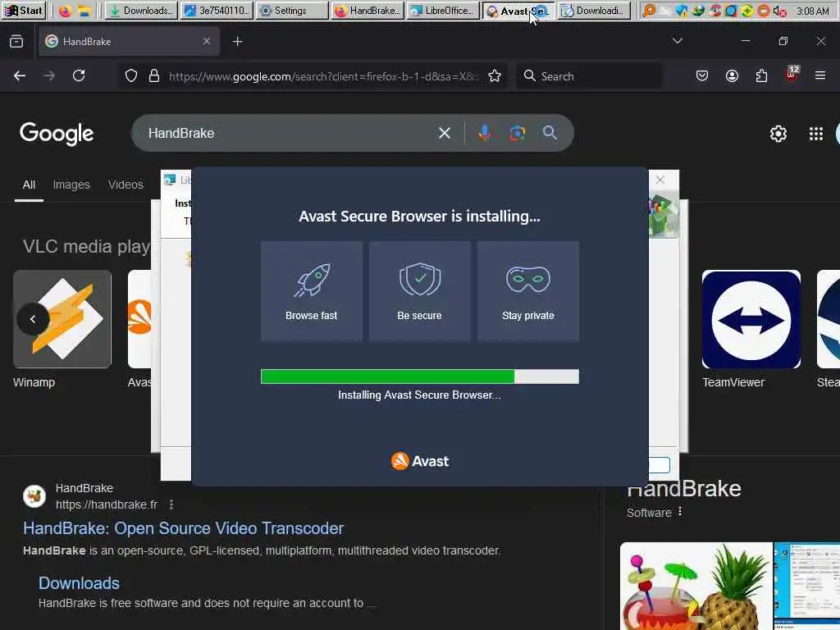
Task: Click the Avast installation progress bar
Action: 419,377
